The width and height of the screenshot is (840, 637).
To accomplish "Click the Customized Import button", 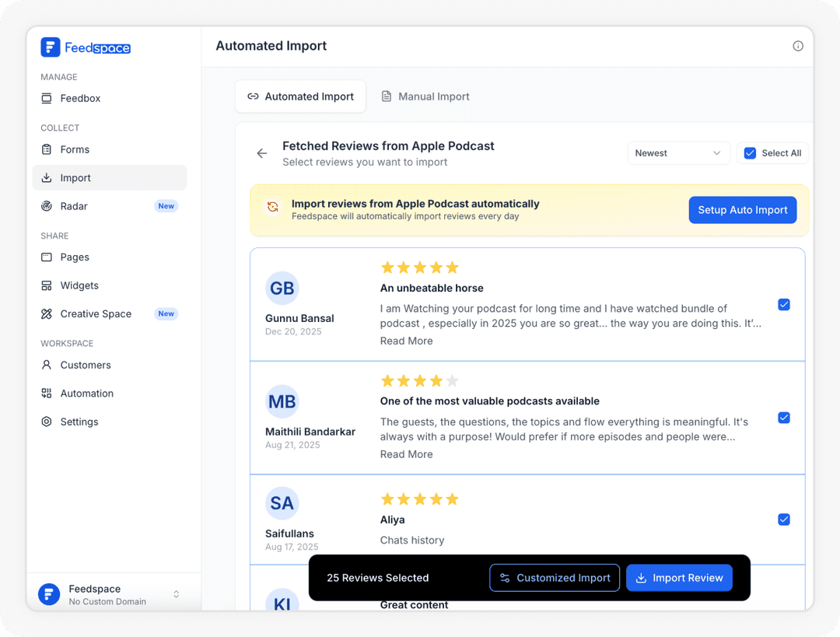I will [x=555, y=578].
